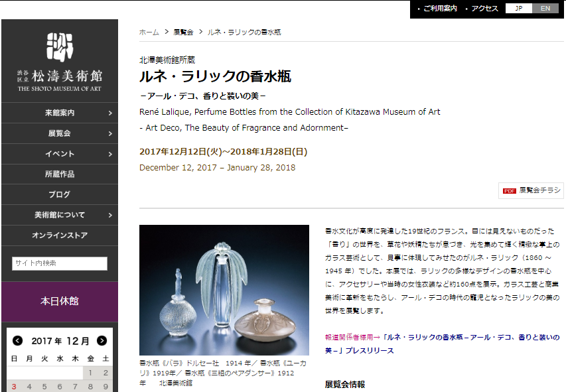Select December 7 on the calendar
Image resolution: width=566 pixels, height=392 pixels.
coord(75,387)
